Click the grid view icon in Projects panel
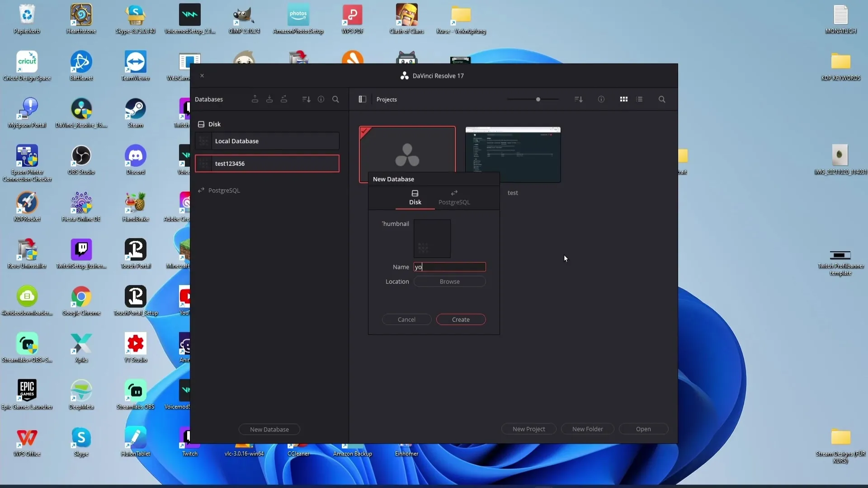This screenshot has height=488, width=868. tap(623, 99)
